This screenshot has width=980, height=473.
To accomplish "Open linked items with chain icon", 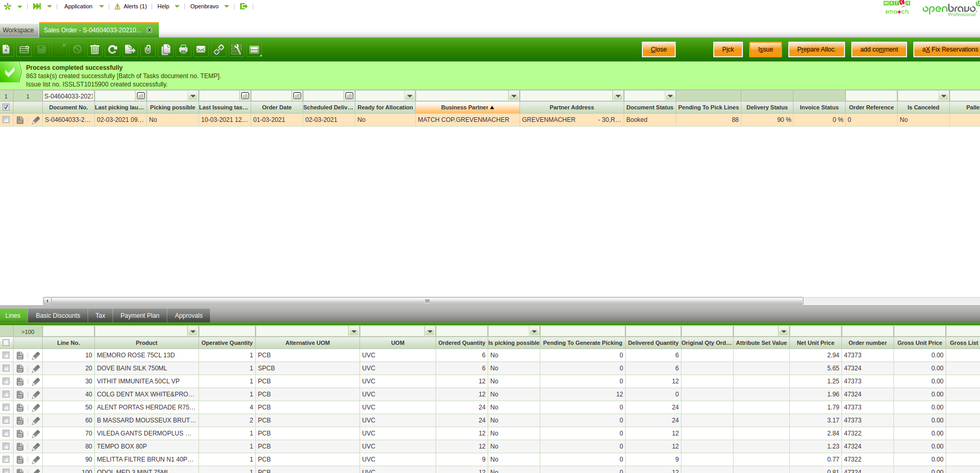I will point(219,49).
